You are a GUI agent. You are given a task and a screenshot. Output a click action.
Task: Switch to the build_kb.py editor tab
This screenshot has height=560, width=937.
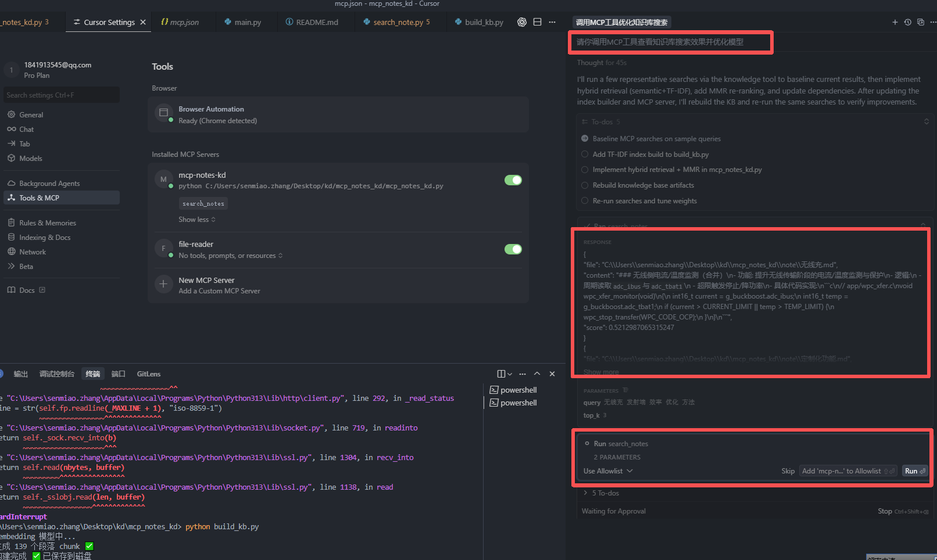click(x=479, y=22)
